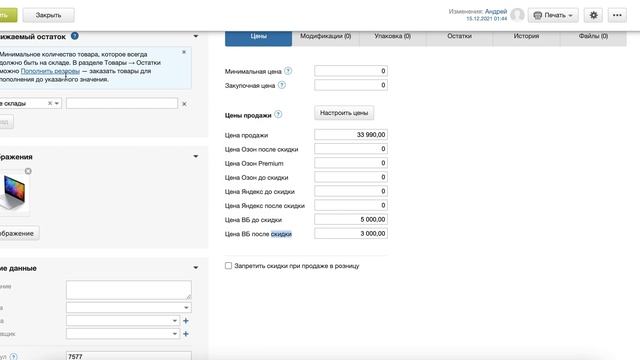Click the Настроить цены button
This screenshot has width=640, height=360.
coord(344,113)
